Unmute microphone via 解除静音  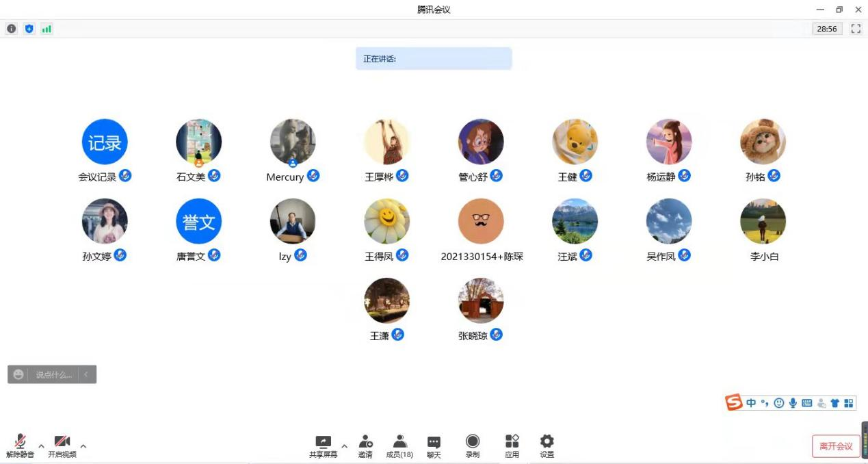pos(20,446)
